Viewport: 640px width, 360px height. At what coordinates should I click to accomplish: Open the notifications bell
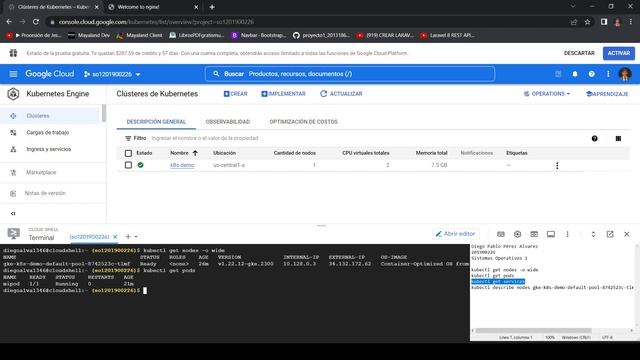[575, 74]
